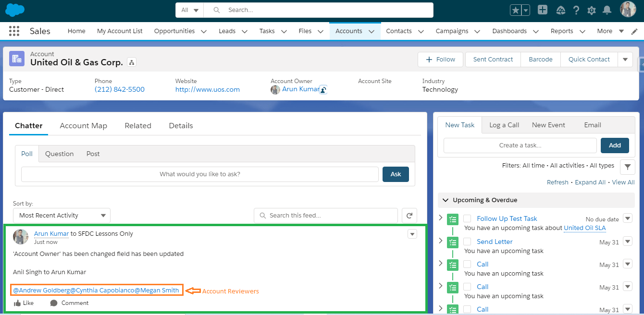The height and width of the screenshot is (315, 644).
Task: Open the More navigation menu
Action: [610, 31]
